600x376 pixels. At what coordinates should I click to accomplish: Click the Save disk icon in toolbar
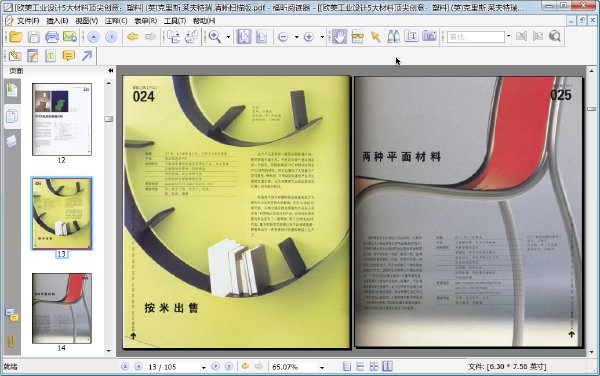pos(34,37)
